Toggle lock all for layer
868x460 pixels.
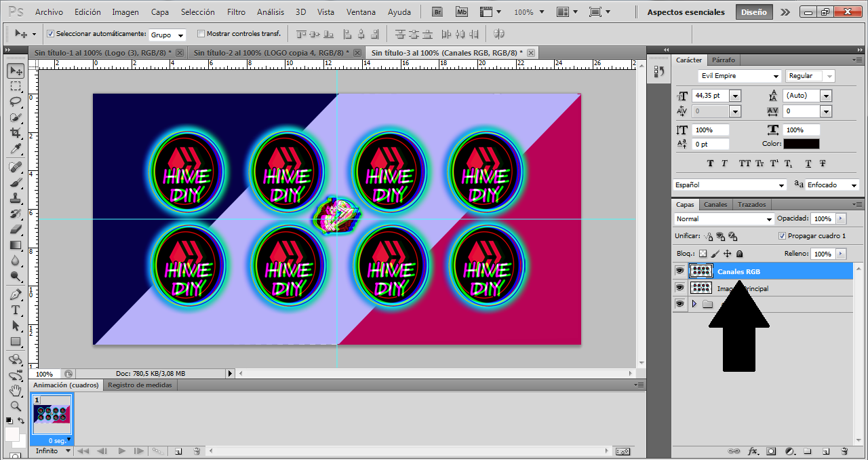tap(740, 254)
